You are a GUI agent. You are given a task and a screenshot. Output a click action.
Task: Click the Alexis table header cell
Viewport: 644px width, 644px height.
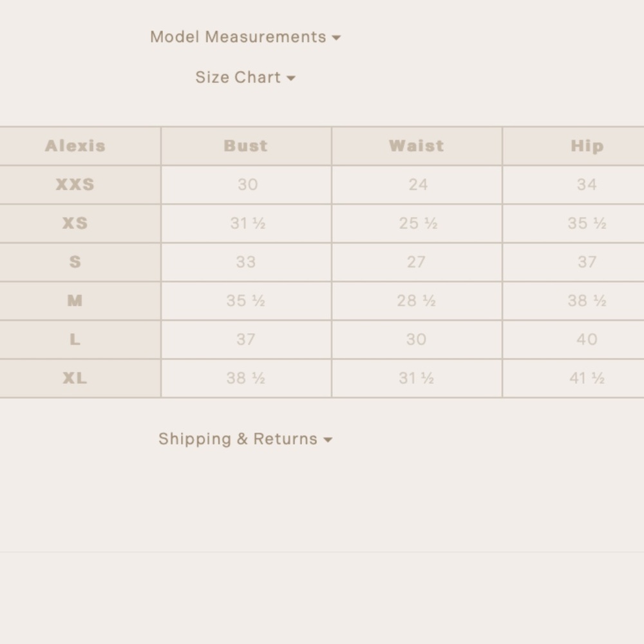pos(75,146)
